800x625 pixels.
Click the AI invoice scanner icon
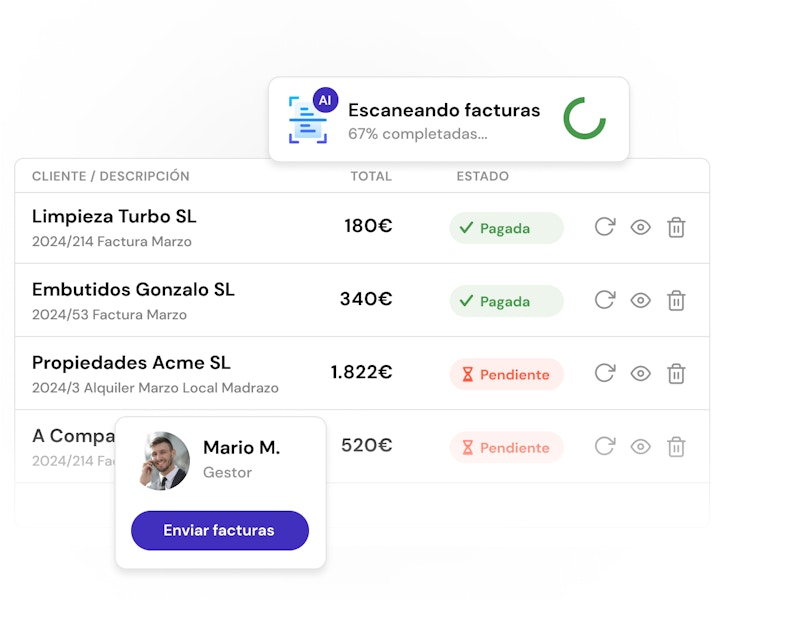pos(309,119)
